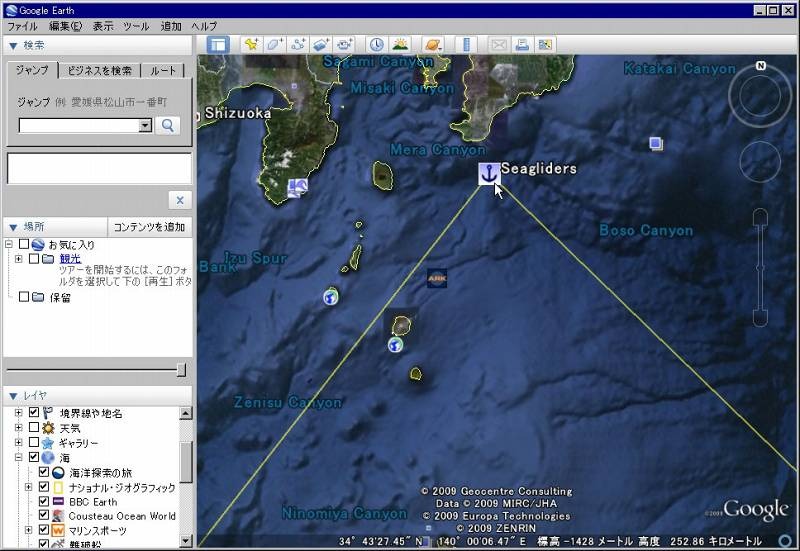This screenshot has width=800, height=551.
Task: Uncheck the 境界線や地名 layer
Action: point(34,412)
